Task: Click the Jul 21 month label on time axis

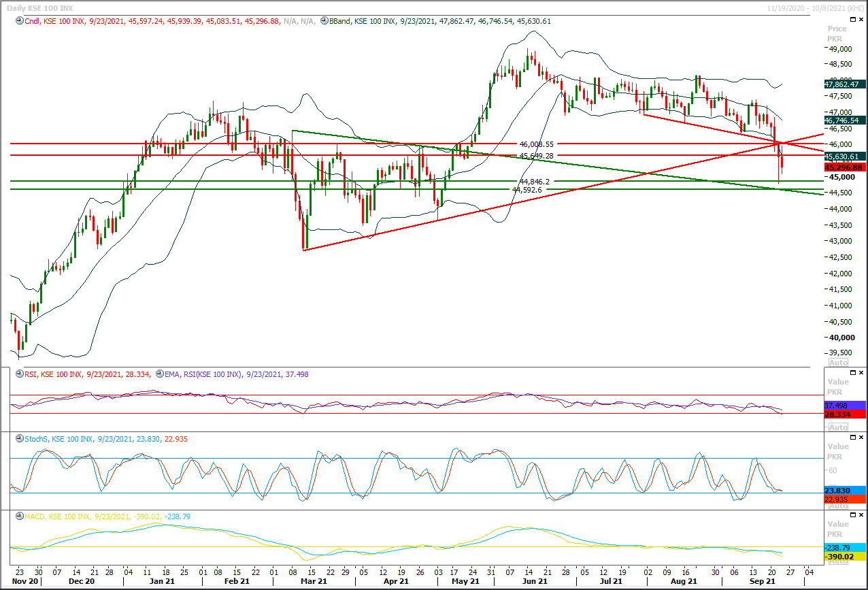Action: click(x=611, y=582)
